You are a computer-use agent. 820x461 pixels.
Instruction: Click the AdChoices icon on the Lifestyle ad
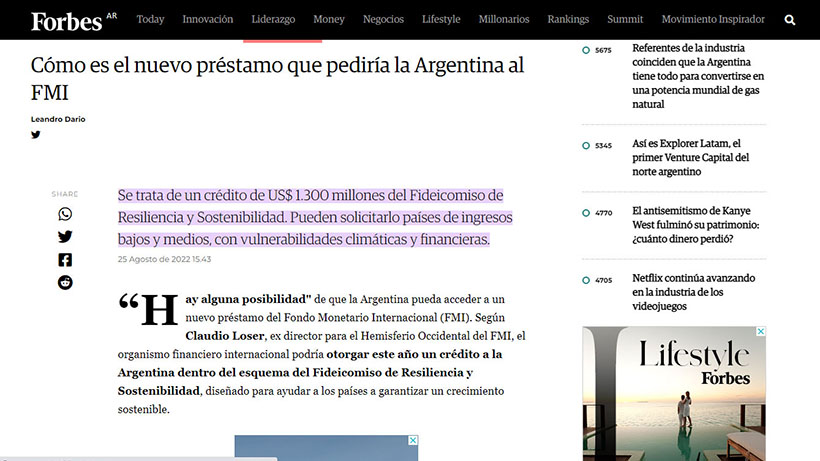pyautogui.click(x=760, y=332)
